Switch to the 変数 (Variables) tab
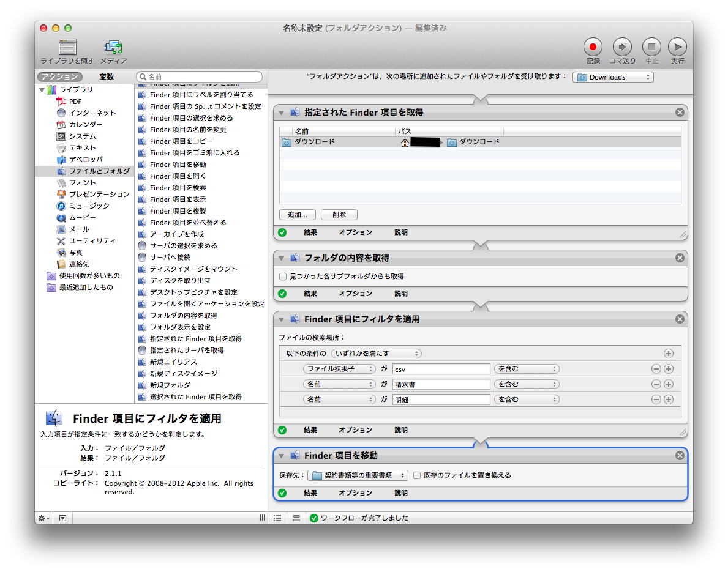The width and height of the screenshot is (728, 572). [107, 77]
